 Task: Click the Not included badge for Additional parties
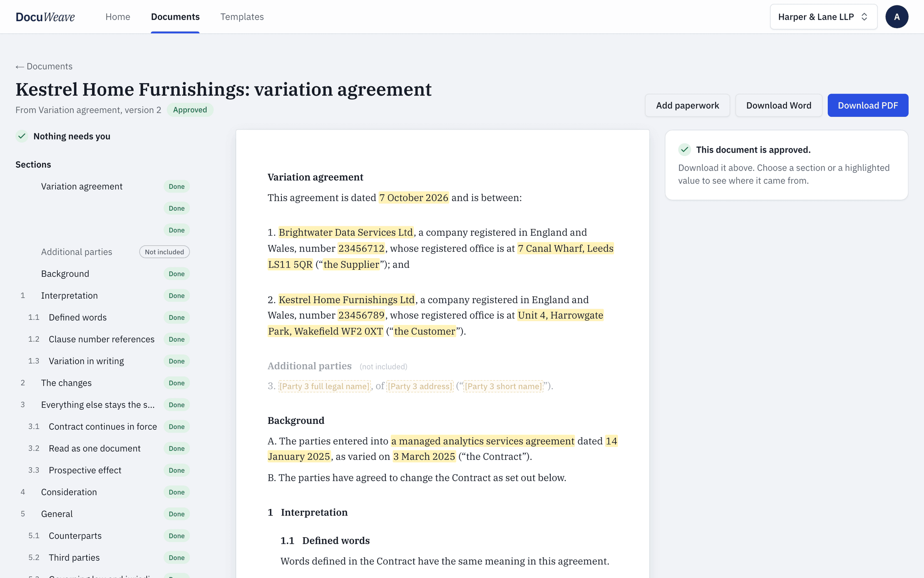click(x=164, y=252)
